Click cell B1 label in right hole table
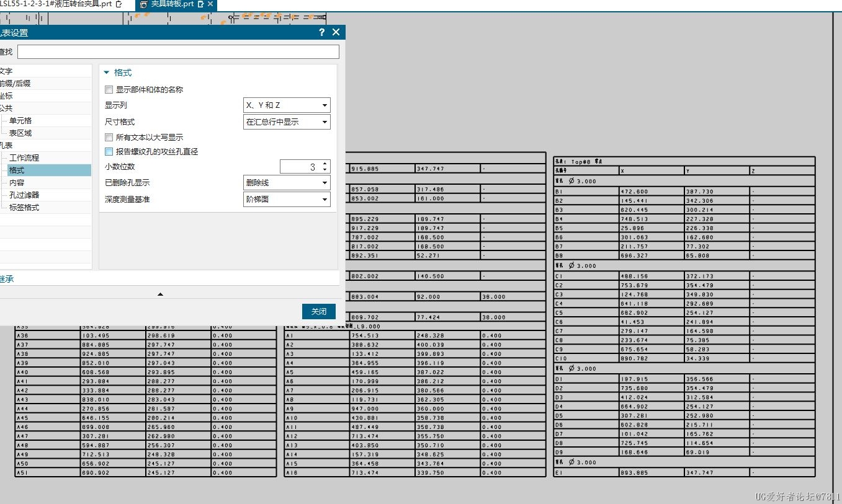The width and height of the screenshot is (842, 504). point(558,192)
